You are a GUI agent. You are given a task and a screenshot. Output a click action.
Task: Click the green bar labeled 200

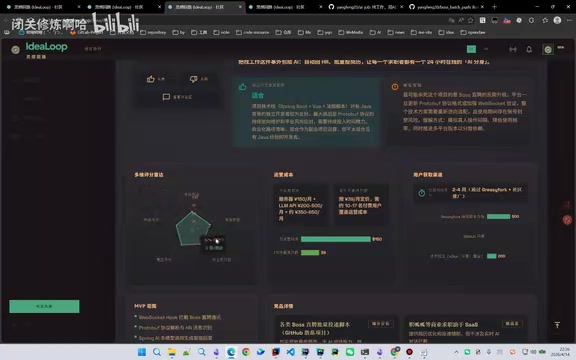coord(492,256)
